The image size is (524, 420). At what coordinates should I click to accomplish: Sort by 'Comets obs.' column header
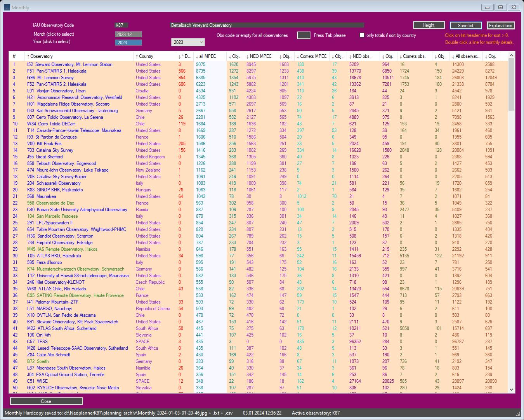415,56
